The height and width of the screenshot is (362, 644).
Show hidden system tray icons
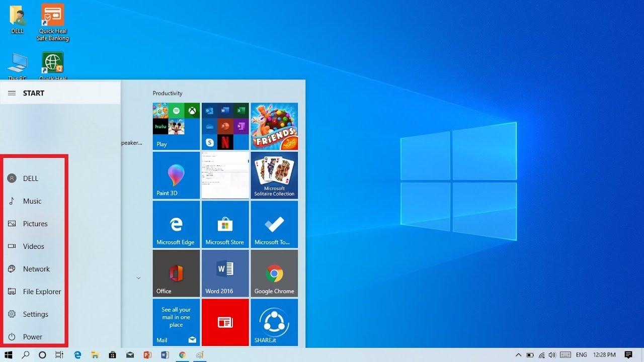pos(518,355)
